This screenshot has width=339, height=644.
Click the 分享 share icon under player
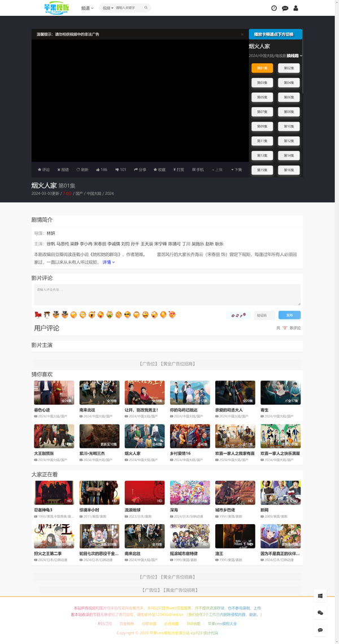point(140,170)
